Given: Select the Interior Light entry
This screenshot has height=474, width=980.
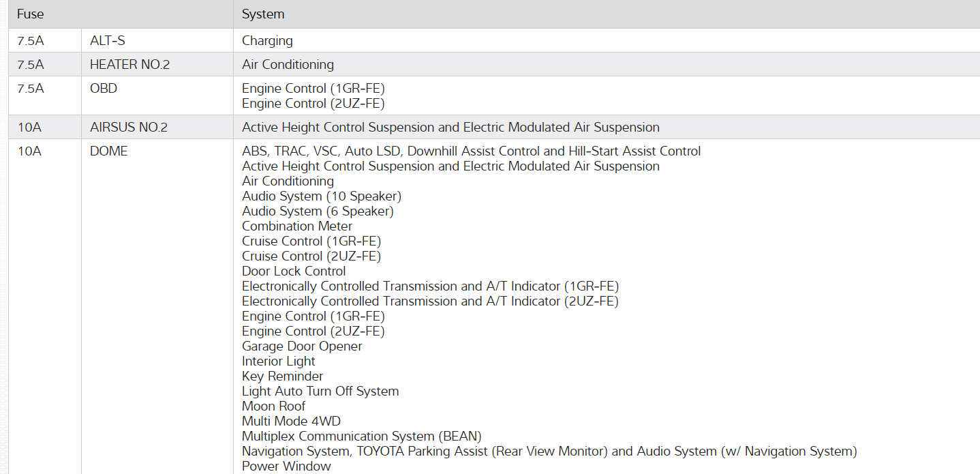Looking at the screenshot, I should click(279, 361).
